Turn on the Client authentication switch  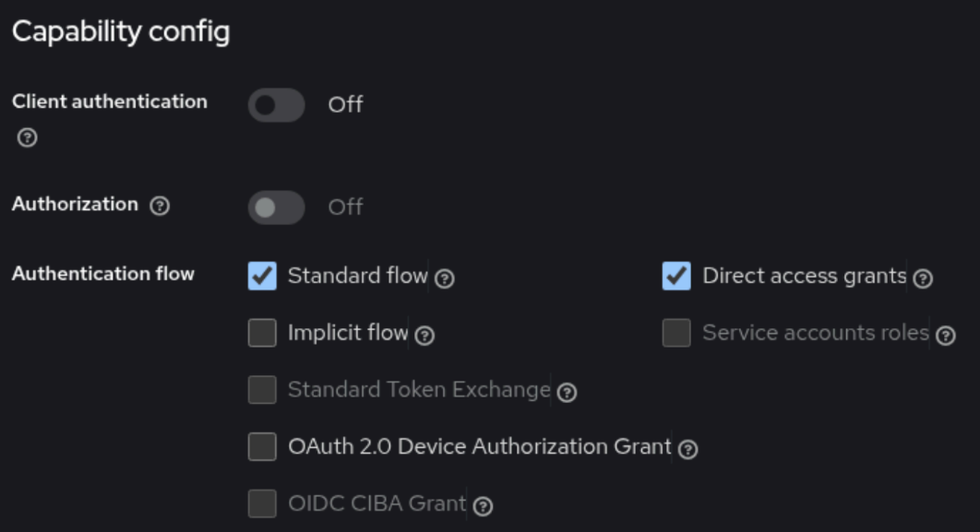[x=276, y=105]
